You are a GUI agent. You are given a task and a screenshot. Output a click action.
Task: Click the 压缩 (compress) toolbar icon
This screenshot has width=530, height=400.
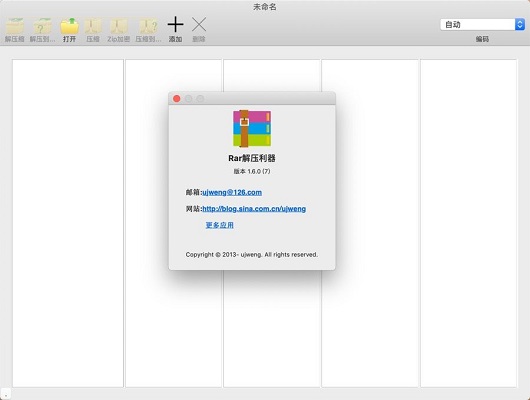click(93, 26)
